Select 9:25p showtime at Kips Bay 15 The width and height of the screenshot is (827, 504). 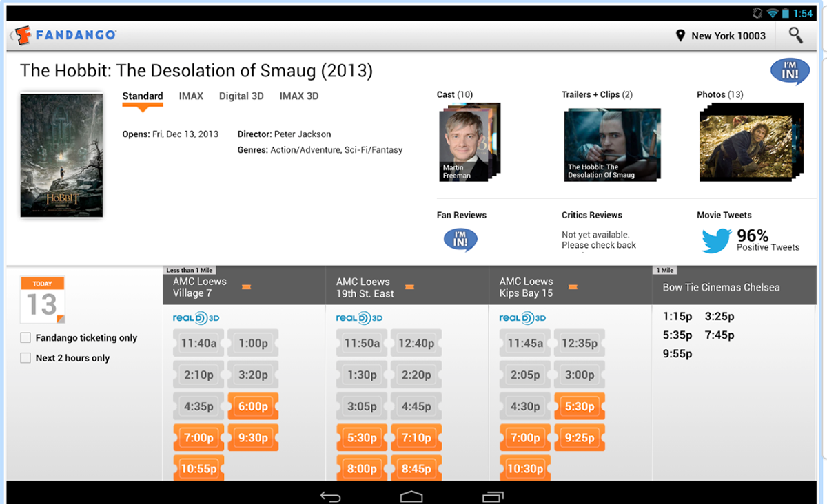click(580, 438)
